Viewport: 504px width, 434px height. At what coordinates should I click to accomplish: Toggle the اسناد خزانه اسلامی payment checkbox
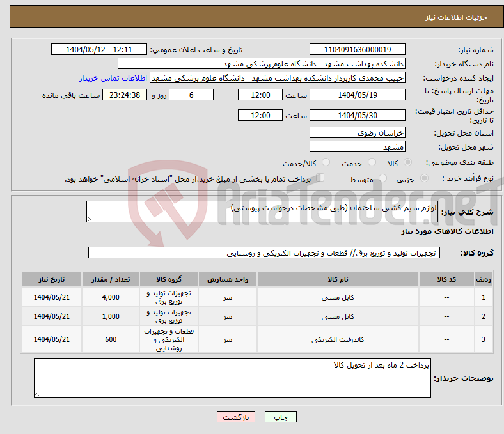pos(320,178)
